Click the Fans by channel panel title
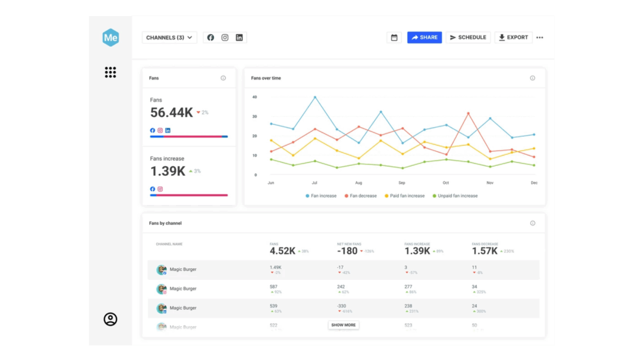 [x=165, y=223]
